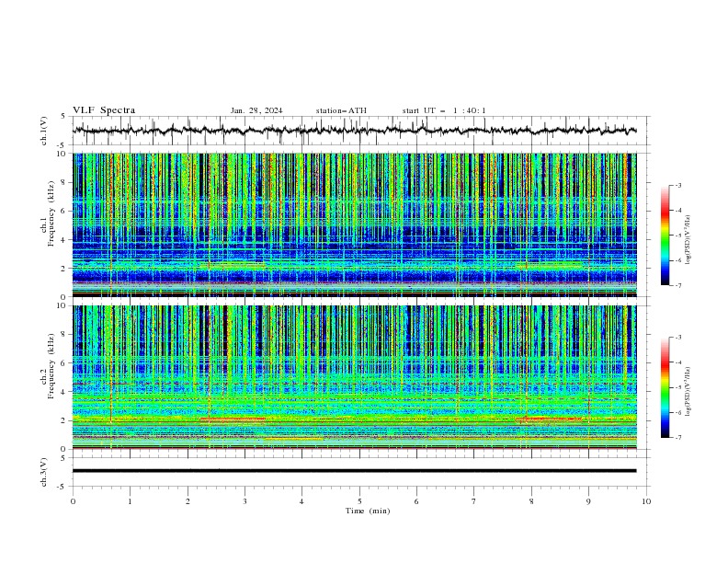Viewport: 728px width, 563px height.
Task: Click the time axis tick label "4"
Action: 301,501
